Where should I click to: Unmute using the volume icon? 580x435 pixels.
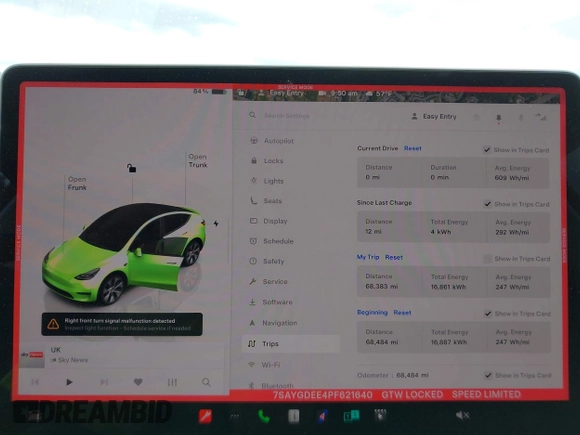tap(462, 415)
